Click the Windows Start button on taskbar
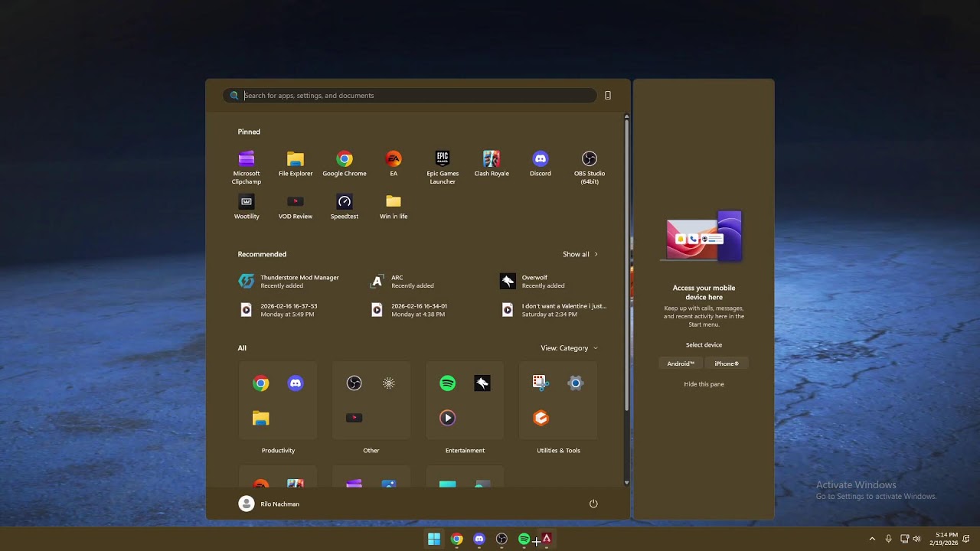980x551 pixels. 434,539
